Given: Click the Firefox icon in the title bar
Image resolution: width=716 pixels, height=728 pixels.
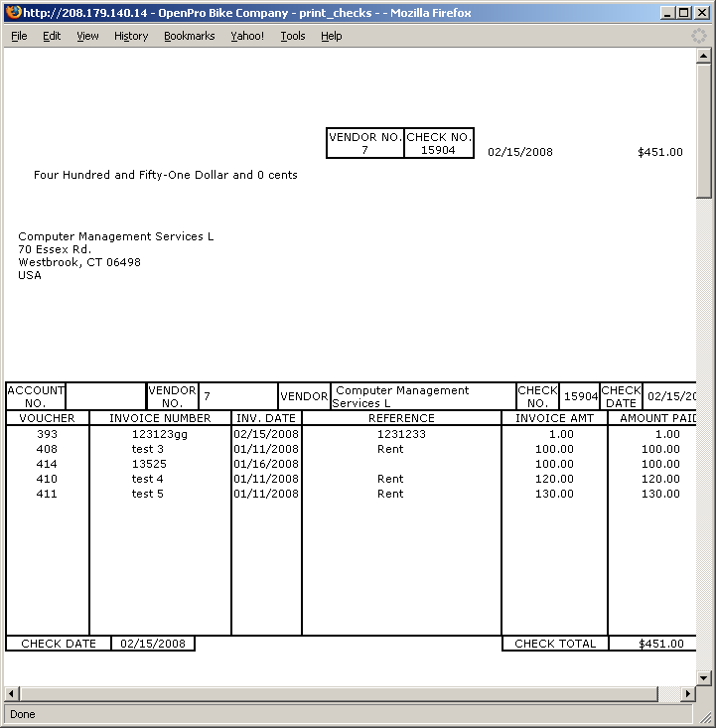Looking at the screenshot, I should coord(13,13).
